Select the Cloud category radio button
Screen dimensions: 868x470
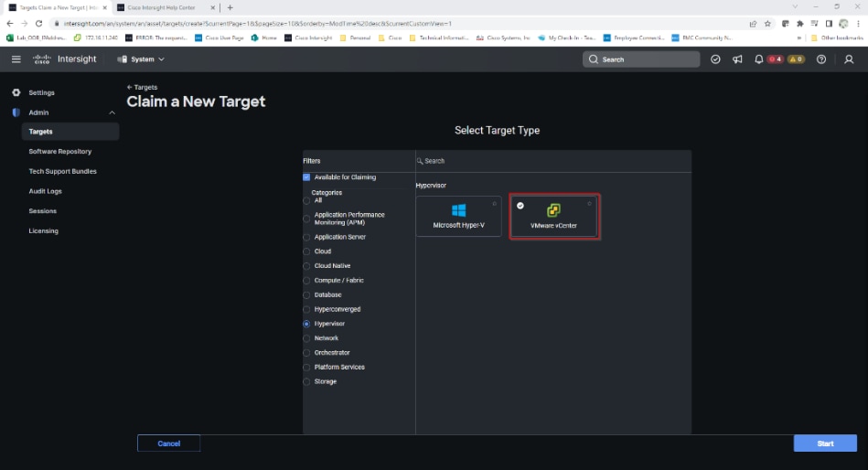[306, 251]
